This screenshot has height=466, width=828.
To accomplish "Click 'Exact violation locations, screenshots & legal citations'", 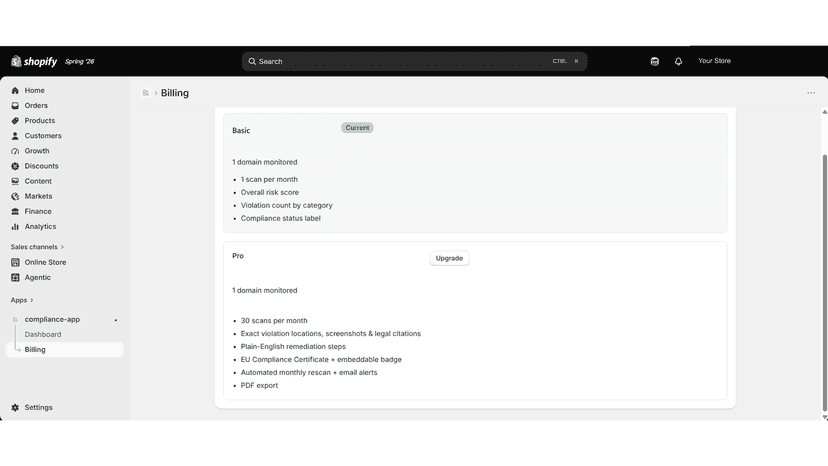I will pos(331,334).
